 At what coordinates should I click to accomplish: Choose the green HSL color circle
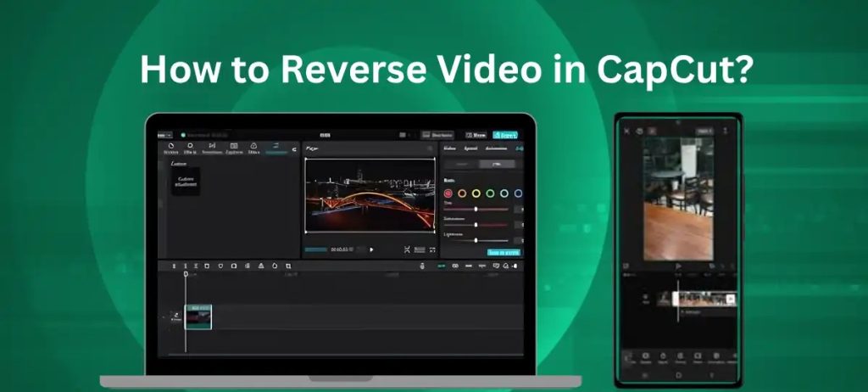click(490, 193)
